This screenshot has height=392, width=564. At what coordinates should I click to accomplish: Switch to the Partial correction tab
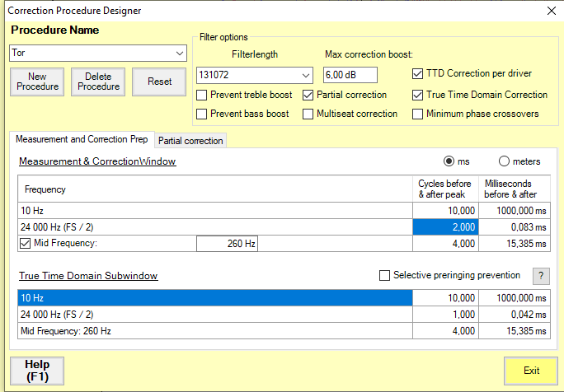[190, 141]
